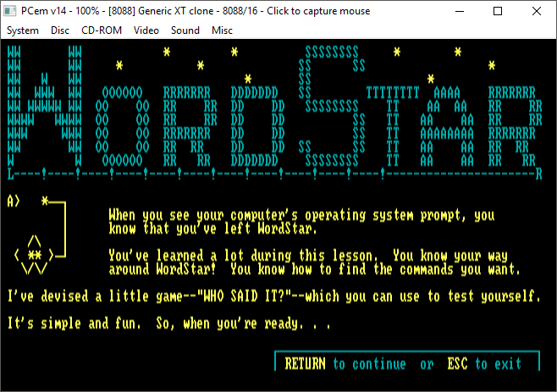Click the text "know that you've left WordStar."
This screenshot has height=392, width=557.
(212, 229)
